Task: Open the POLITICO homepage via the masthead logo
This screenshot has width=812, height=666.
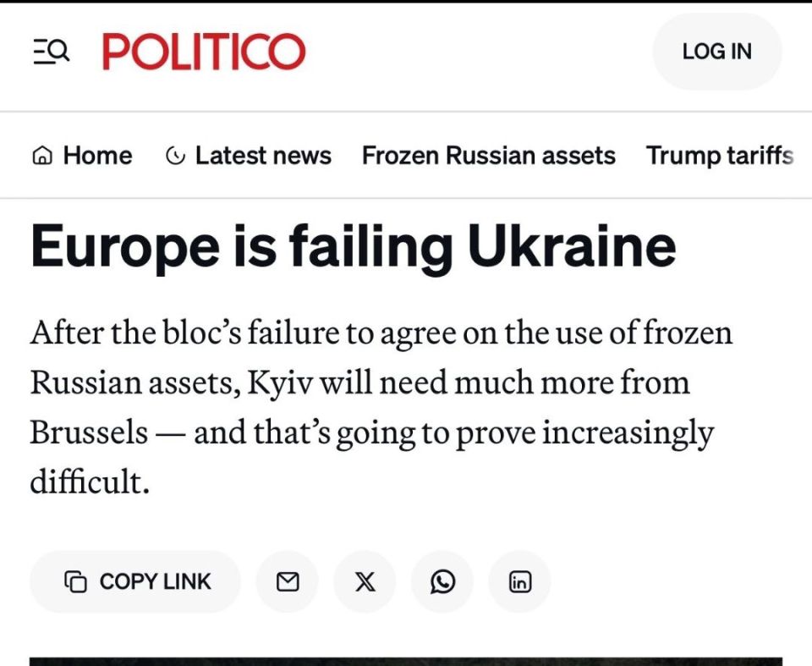Action: pyautogui.click(x=205, y=51)
